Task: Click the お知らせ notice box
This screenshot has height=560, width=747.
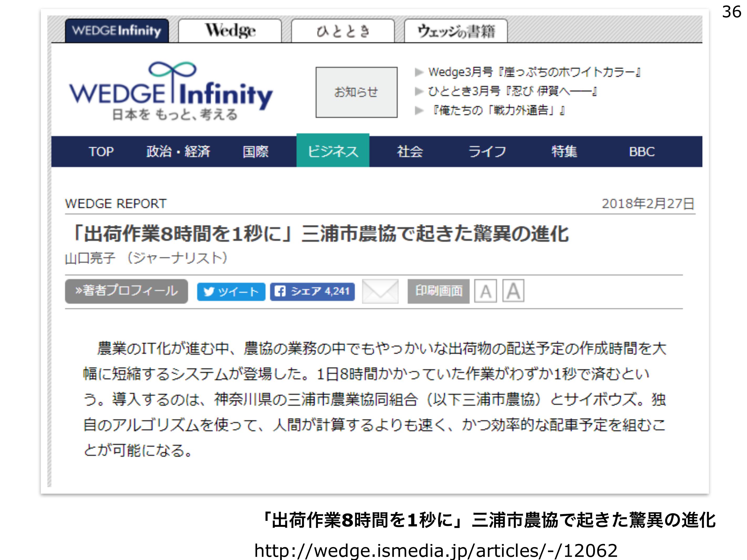Action: 356,92
